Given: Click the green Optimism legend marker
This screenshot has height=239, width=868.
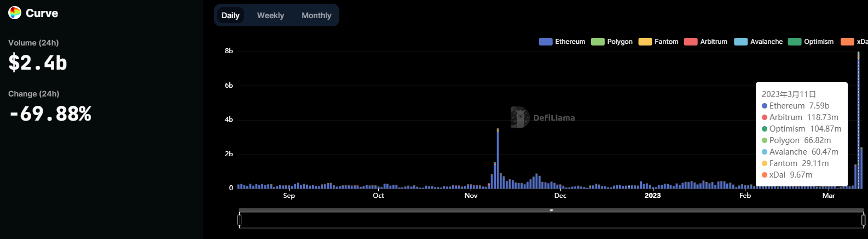Looking at the screenshot, I should point(794,42).
